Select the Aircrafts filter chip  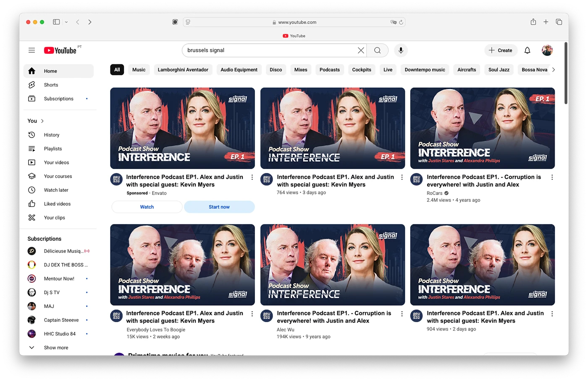467,70
